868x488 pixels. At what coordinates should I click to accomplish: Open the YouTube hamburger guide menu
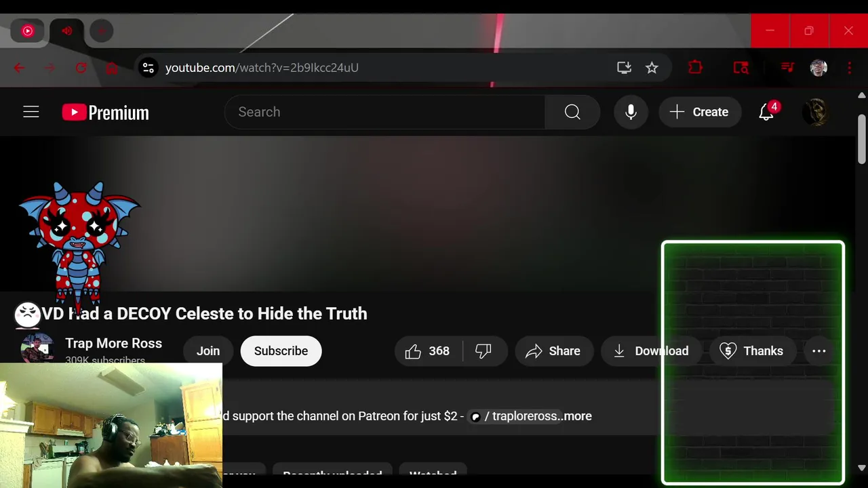point(31,112)
